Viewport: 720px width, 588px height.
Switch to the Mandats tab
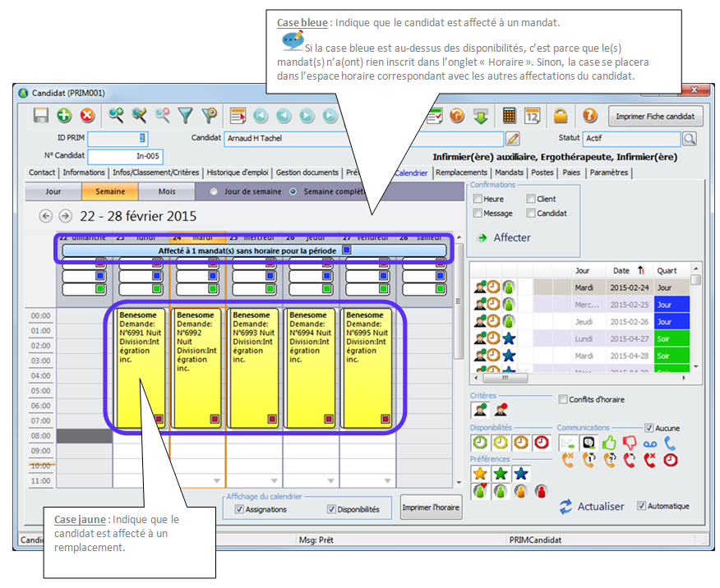click(510, 172)
